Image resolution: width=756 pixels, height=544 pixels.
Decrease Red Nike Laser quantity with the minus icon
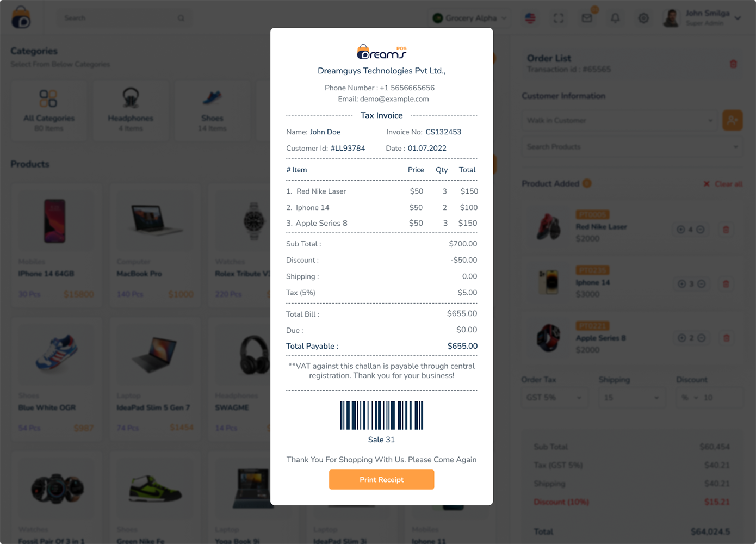(701, 230)
